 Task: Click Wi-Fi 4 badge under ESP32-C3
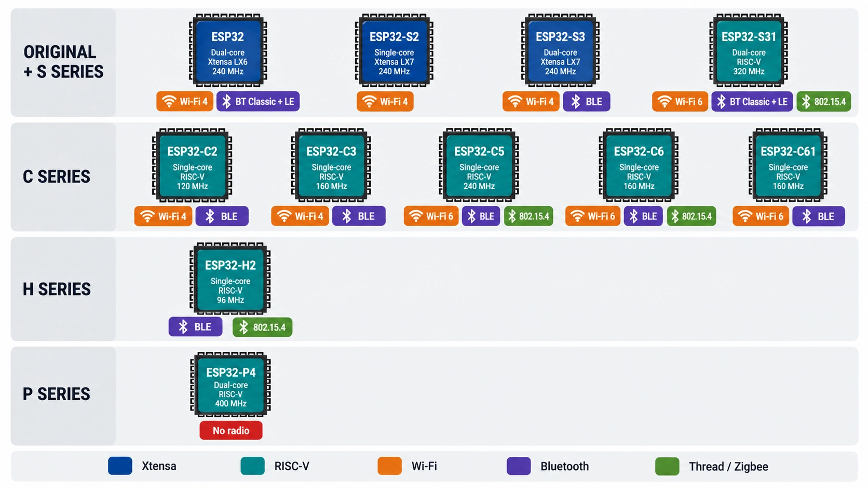300,216
